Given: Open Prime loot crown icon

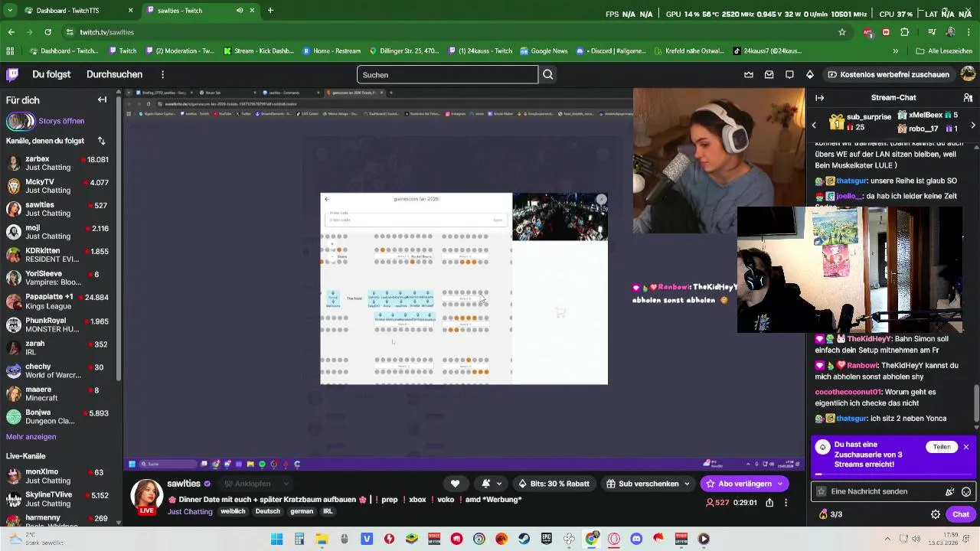Looking at the screenshot, I should coord(749,74).
